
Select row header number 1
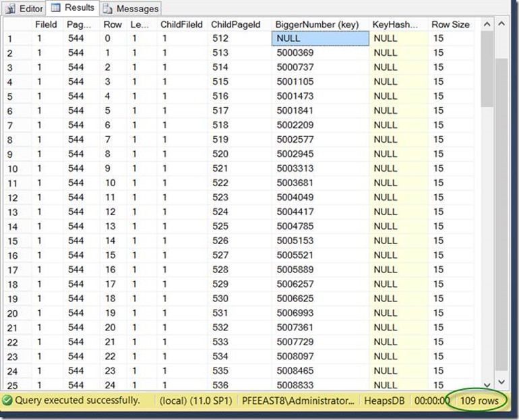click(10, 39)
